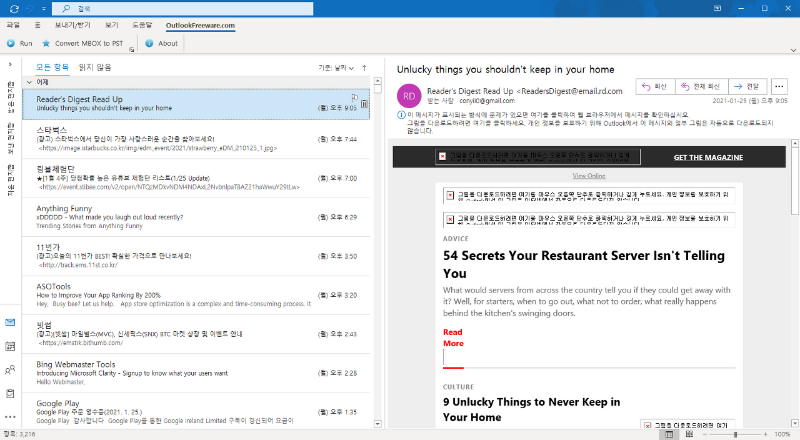Open 9 Unlucky Things to Never Keep headline

click(x=531, y=409)
